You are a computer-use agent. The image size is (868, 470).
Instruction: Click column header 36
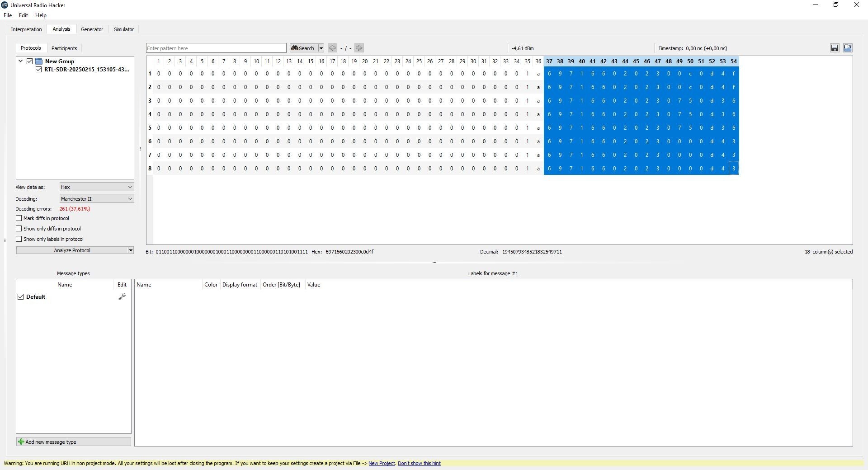click(538, 61)
